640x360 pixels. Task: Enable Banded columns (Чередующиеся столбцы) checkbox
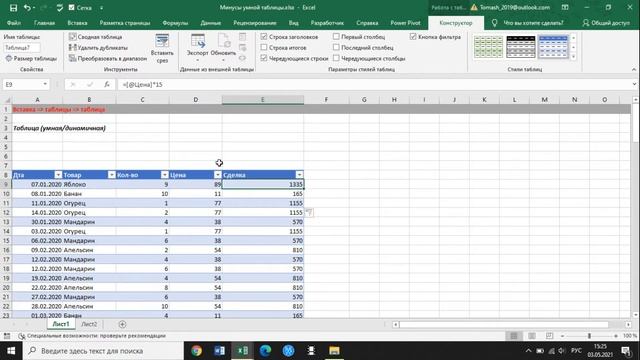tap(336, 58)
